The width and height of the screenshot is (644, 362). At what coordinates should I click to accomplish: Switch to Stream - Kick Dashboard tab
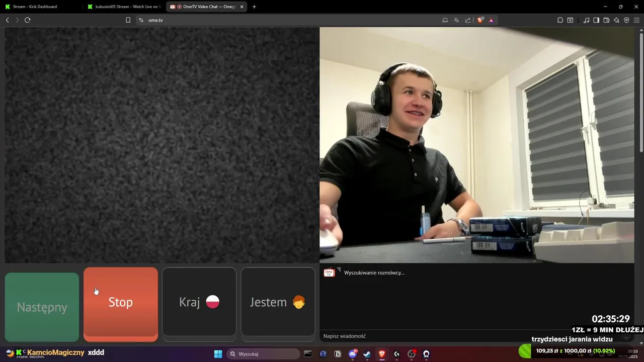pyautogui.click(x=41, y=7)
